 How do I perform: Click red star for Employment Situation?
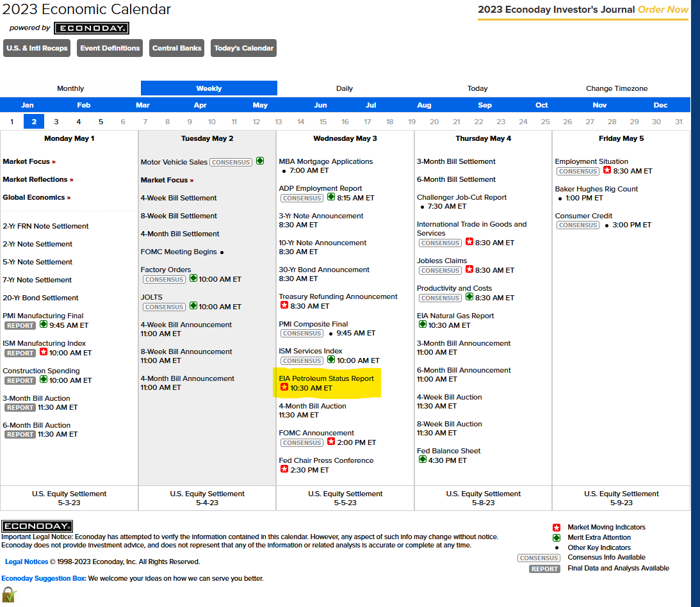coord(606,170)
